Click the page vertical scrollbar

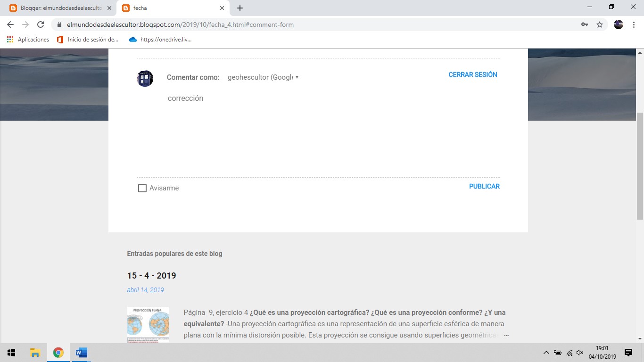[x=640, y=166]
